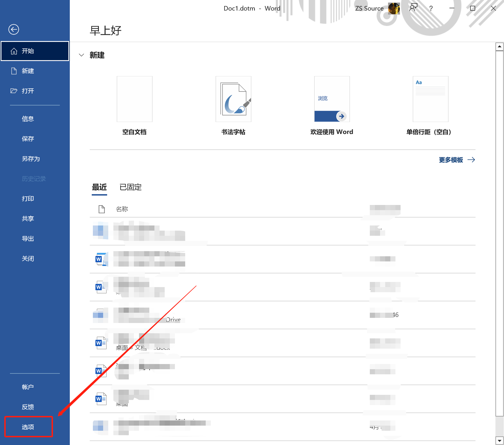Open 更多模板 link
The height and width of the screenshot is (445, 504).
pos(456,160)
